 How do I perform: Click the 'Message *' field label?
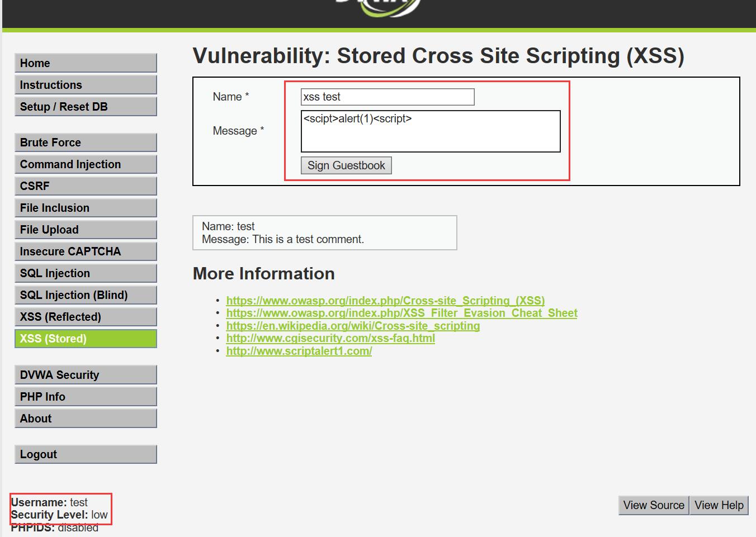tap(238, 131)
